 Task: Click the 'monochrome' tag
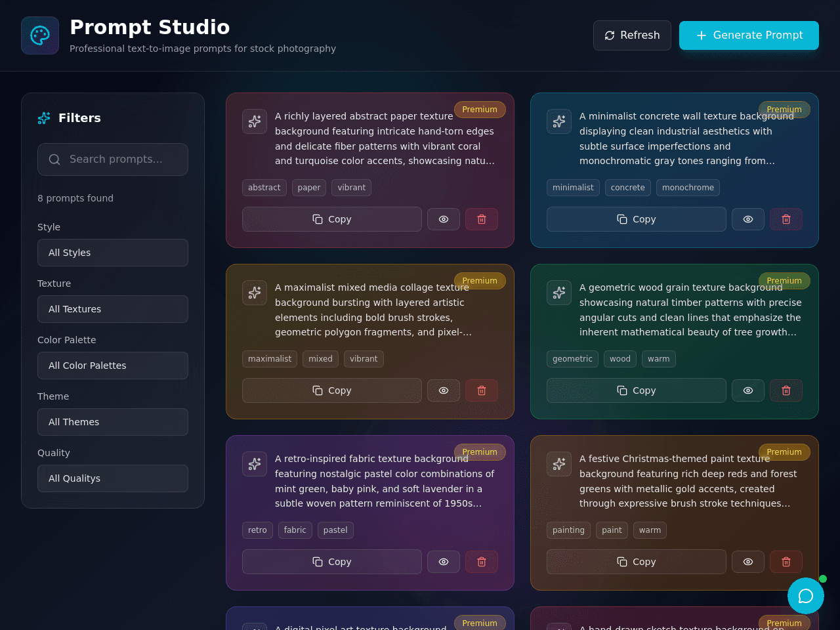click(688, 188)
